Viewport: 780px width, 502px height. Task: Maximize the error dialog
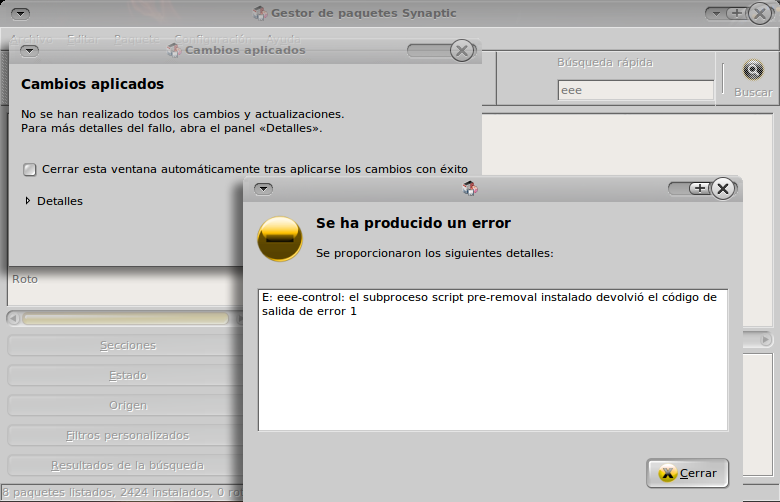point(700,189)
